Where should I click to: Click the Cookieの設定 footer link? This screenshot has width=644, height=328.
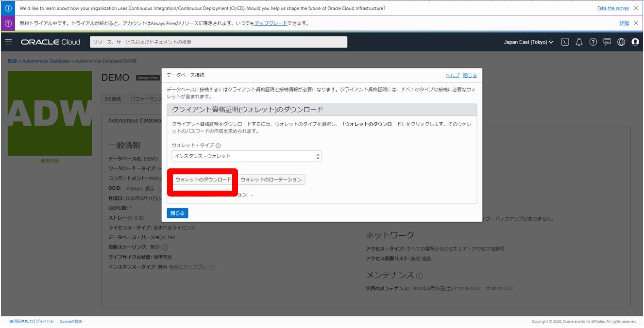(71, 321)
